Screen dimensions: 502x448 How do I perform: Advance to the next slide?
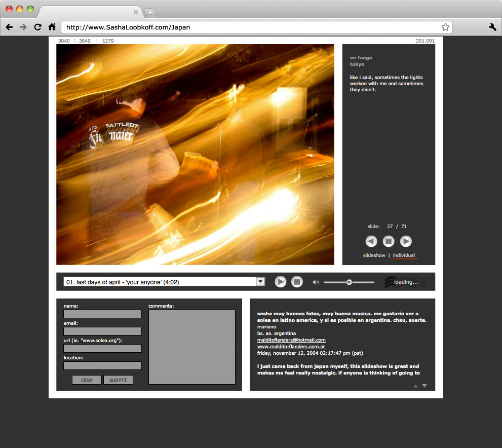(x=406, y=241)
